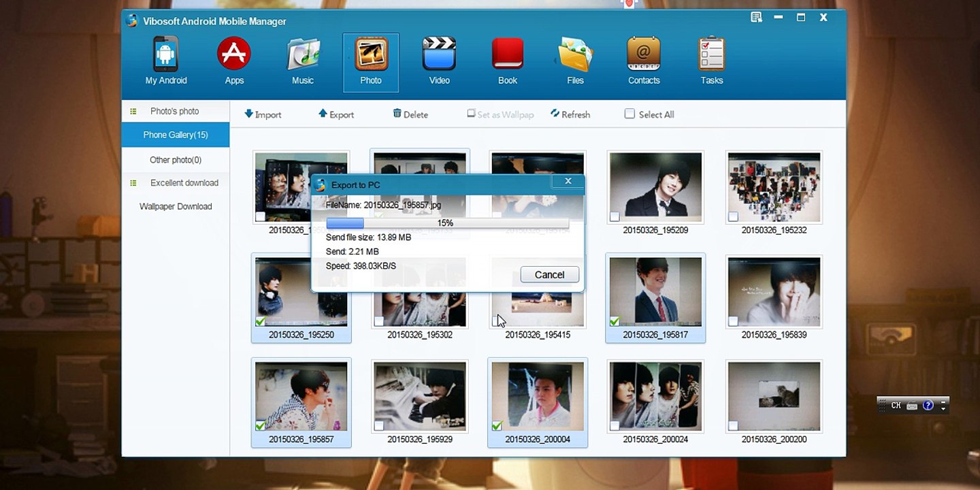Select the 20150326_195209 thumbnail
The image size is (980, 490).
coord(655,187)
